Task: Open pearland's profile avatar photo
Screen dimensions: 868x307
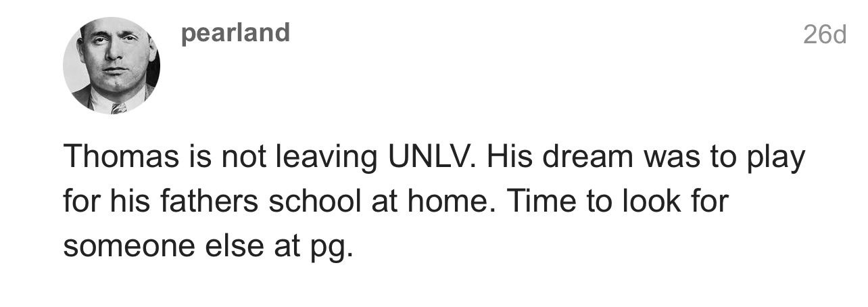Action: (x=112, y=66)
